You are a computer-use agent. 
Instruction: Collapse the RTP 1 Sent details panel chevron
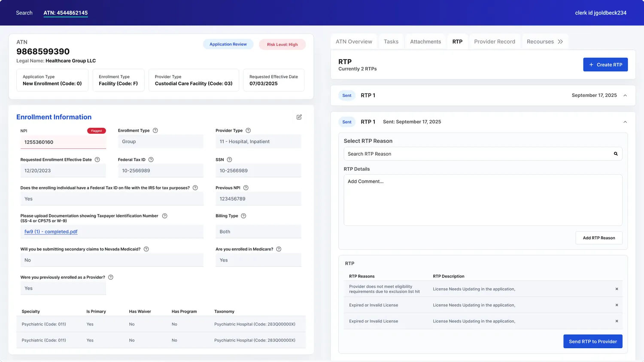tap(625, 122)
